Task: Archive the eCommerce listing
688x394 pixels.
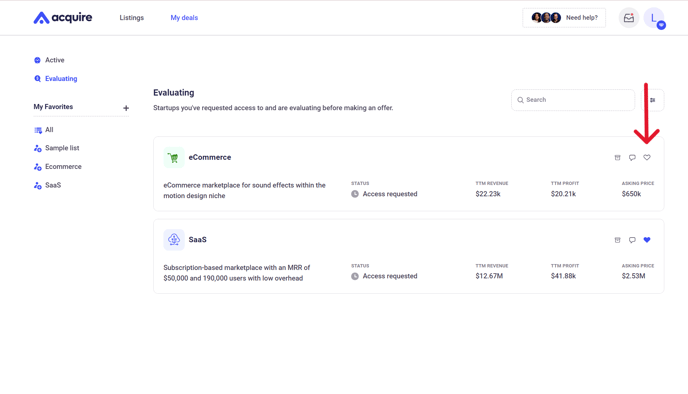Action: pos(617,158)
